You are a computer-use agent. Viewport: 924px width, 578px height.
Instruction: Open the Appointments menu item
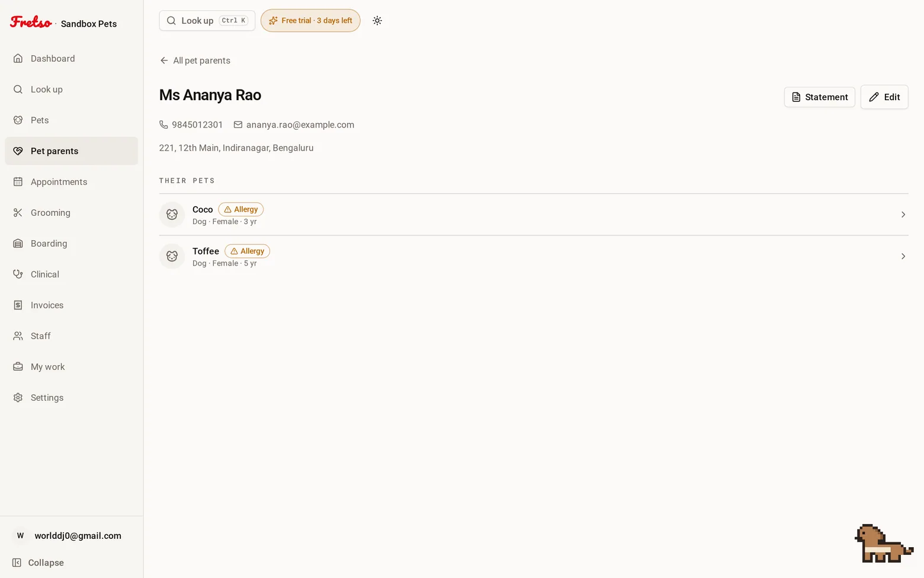71,182
